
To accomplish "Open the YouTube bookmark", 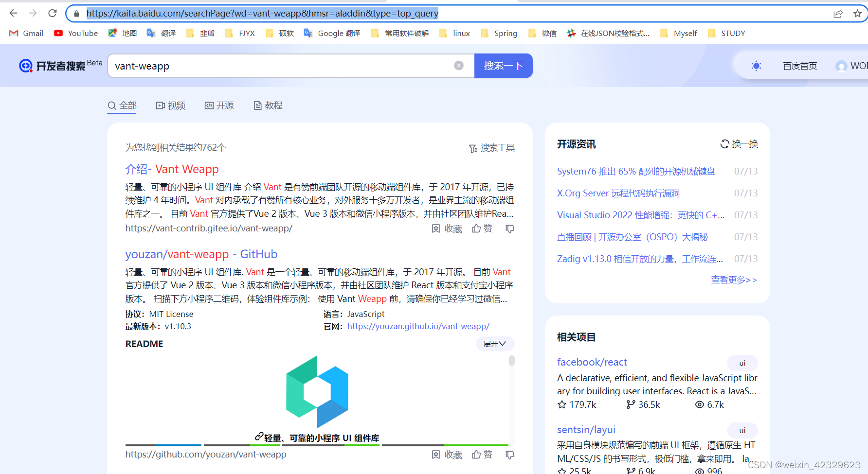I will click(x=76, y=33).
